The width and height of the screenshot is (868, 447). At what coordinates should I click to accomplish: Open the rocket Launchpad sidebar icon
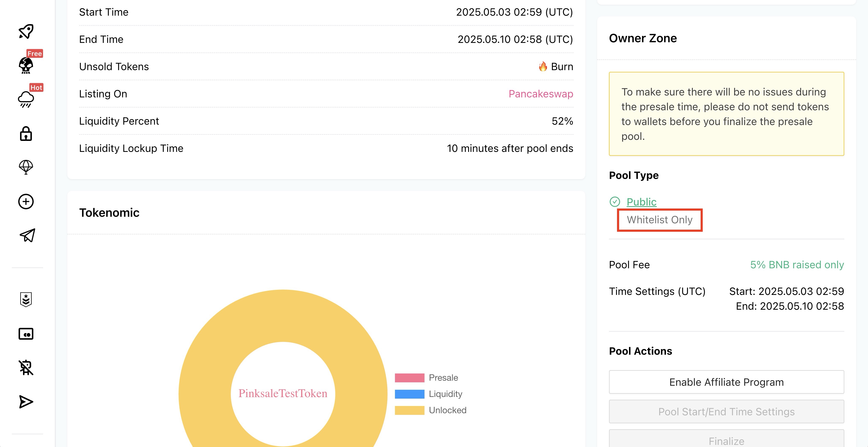26,31
